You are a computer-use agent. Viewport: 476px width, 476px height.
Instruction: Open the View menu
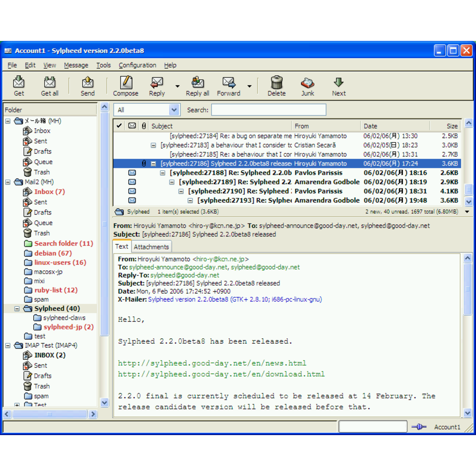tap(49, 65)
